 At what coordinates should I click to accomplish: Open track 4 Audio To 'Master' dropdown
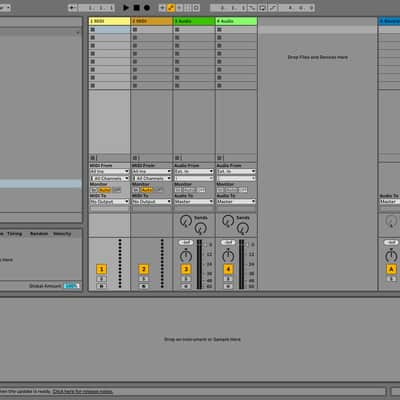point(236,202)
